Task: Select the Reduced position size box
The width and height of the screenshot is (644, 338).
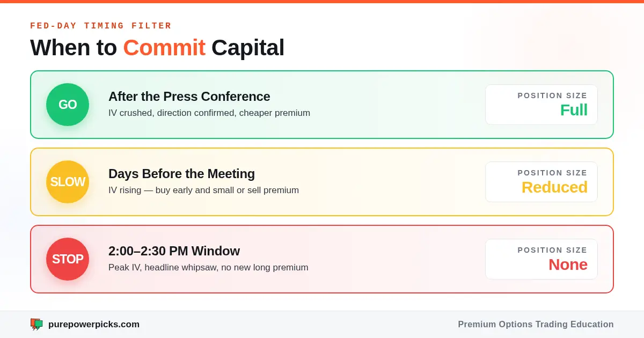Action: pyautogui.click(x=541, y=182)
